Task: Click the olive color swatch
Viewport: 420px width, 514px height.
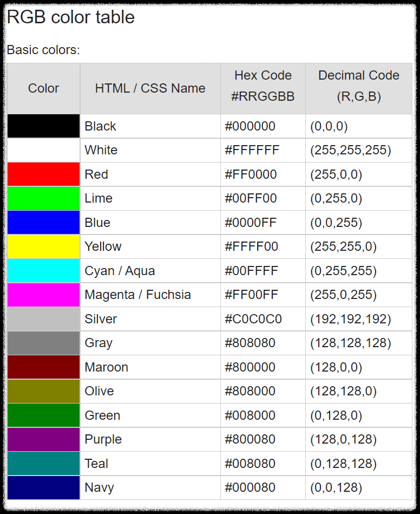Action: (x=44, y=391)
